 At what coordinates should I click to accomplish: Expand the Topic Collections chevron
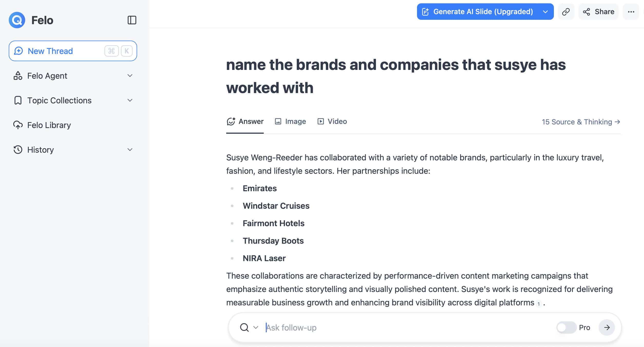click(x=130, y=100)
